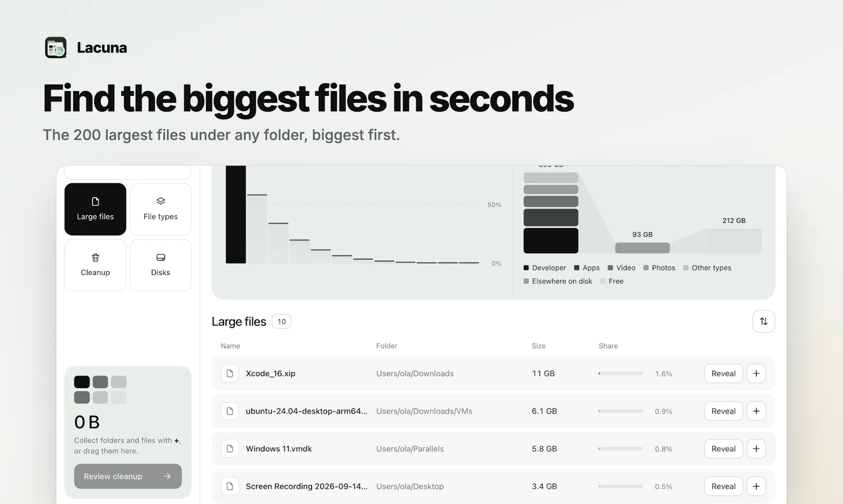Click the file icon beside Windows 11.vmdk
This screenshot has width=843, height=504.
coord(230,449)
